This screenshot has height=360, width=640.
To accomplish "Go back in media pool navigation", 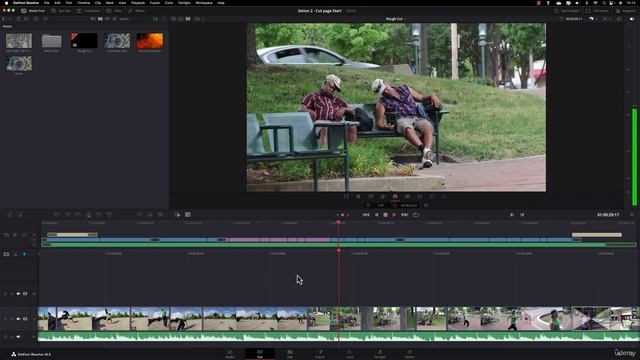I will pyautogui.click(x=3, y=19).
